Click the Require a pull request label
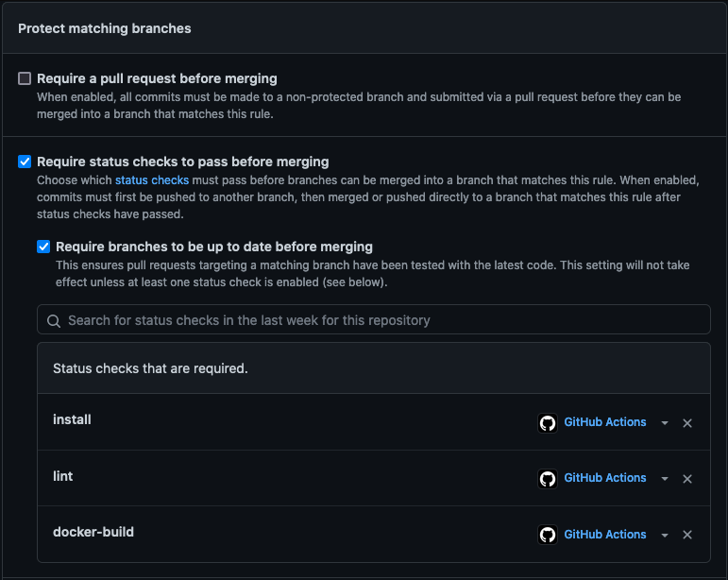 tap(157, 78)
